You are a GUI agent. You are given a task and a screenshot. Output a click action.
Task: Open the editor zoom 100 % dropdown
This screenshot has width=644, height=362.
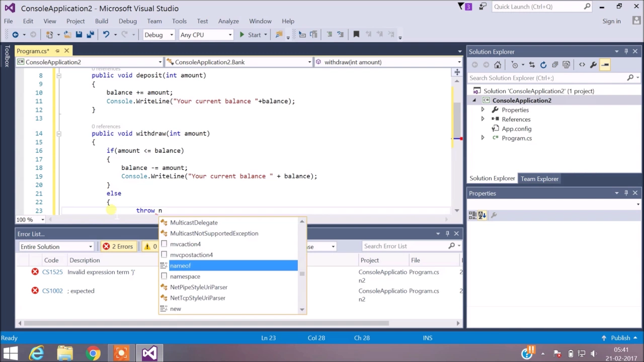30,219
